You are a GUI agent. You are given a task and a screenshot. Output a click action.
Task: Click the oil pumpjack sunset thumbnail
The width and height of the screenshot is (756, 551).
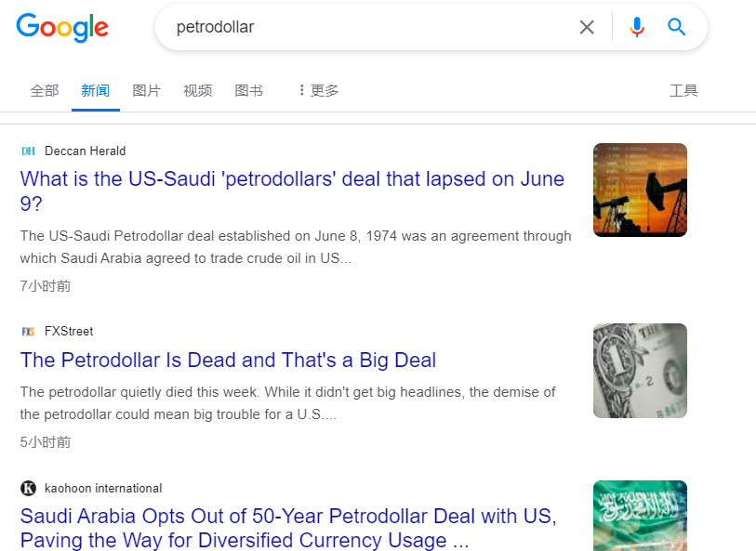pos(640,190)
